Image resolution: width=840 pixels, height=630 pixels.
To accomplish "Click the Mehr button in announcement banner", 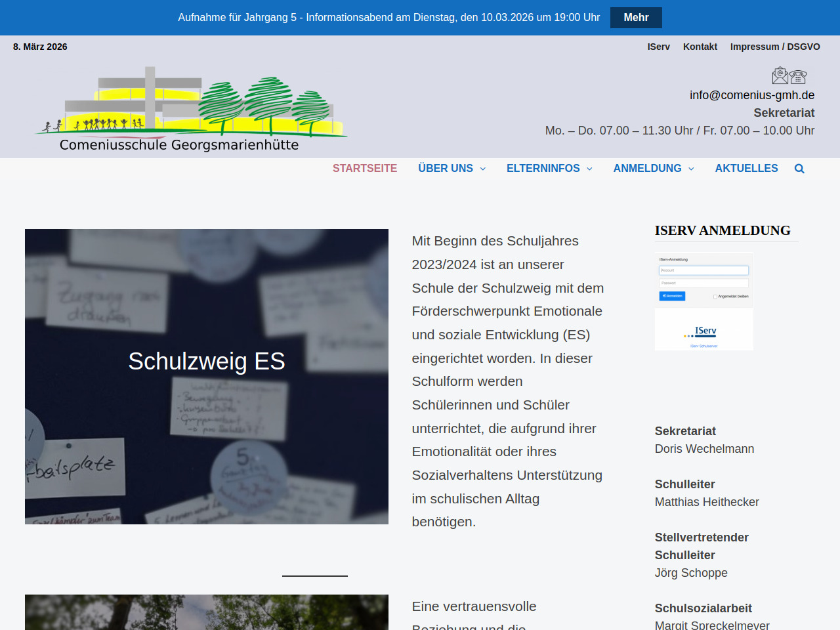I will (x=635, y=18).
